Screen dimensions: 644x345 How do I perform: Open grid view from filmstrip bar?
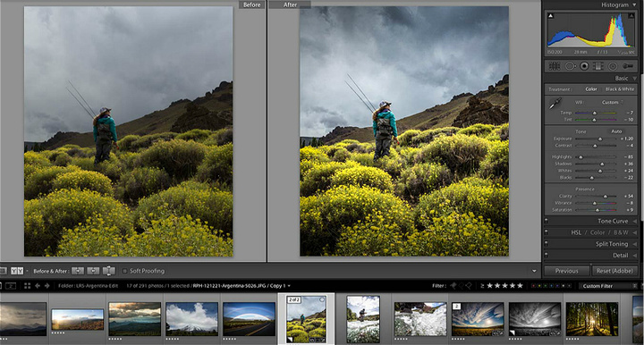[27, 286]
